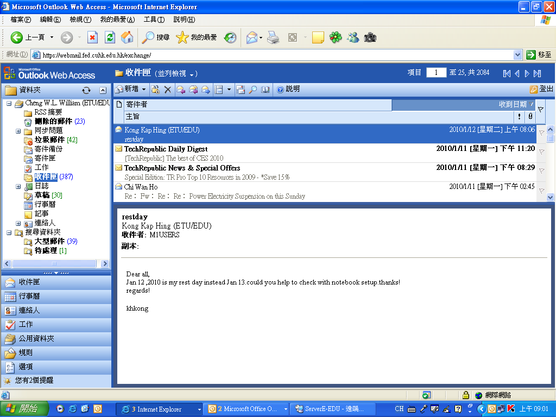Sort by attachment paperclip column
556x417 pixels.
pyautogui.click(x=530, y=116)
